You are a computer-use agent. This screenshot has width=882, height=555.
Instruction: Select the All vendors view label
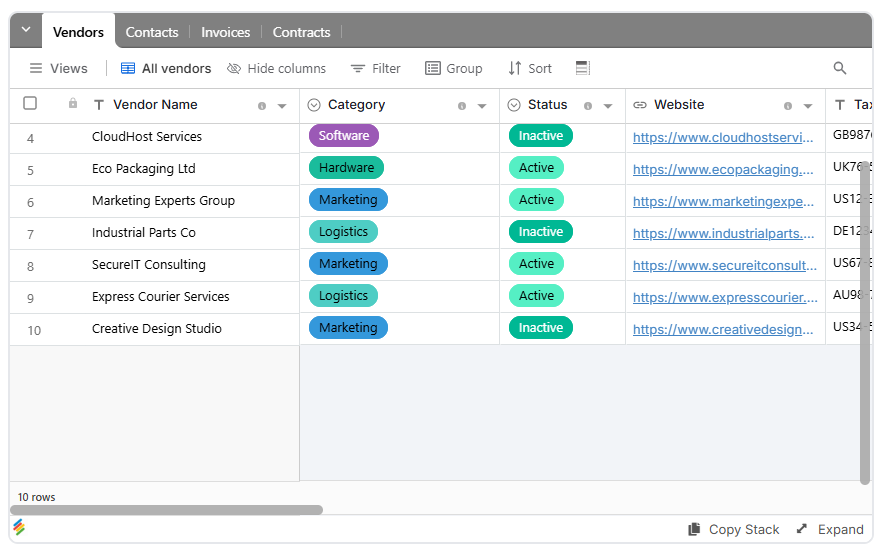(x=177, y=68)
